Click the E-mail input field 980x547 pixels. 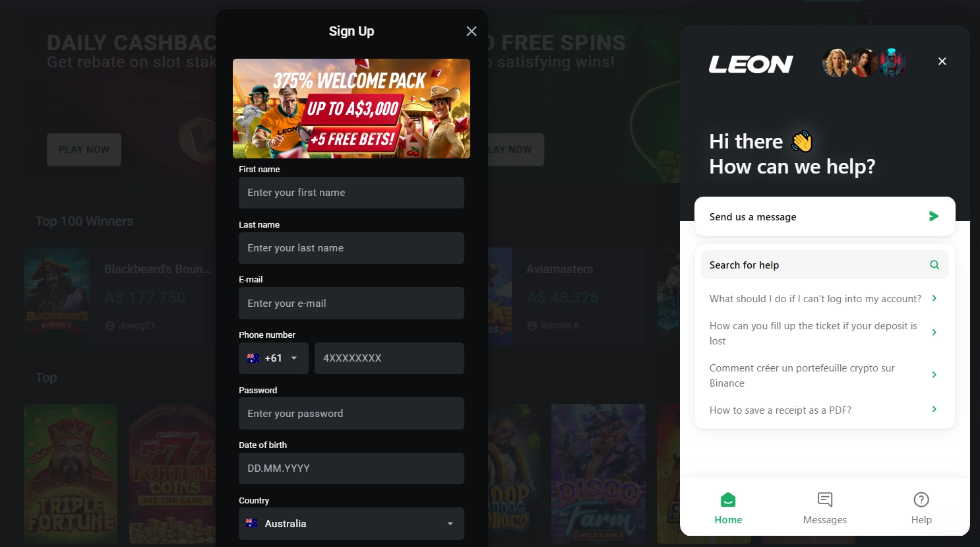tap(352, 304)
